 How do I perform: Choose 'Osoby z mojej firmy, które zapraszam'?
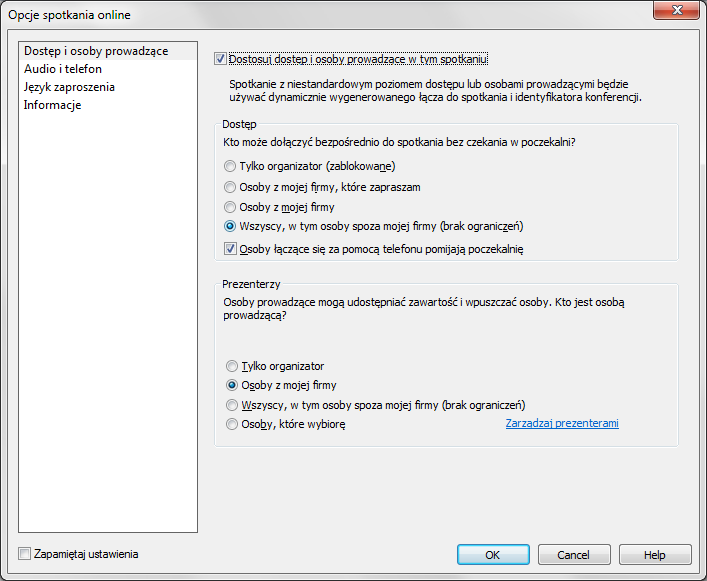click(230, 187)
